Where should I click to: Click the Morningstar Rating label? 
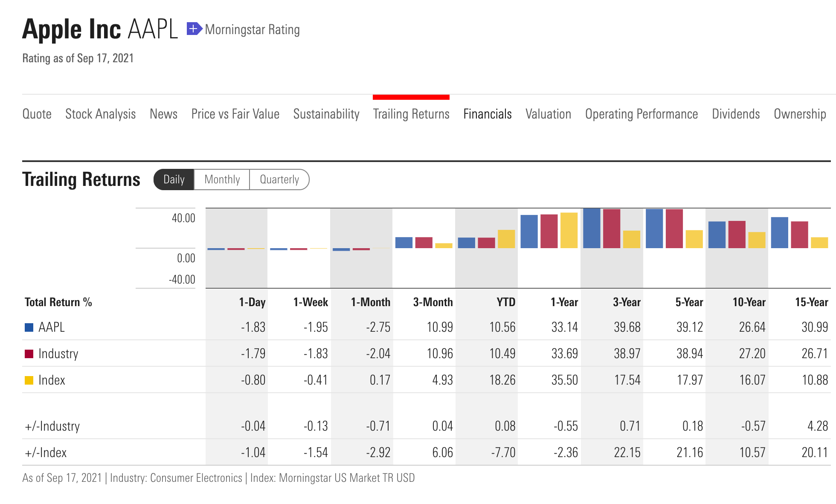pyautogui.click(x=253, y=29)
